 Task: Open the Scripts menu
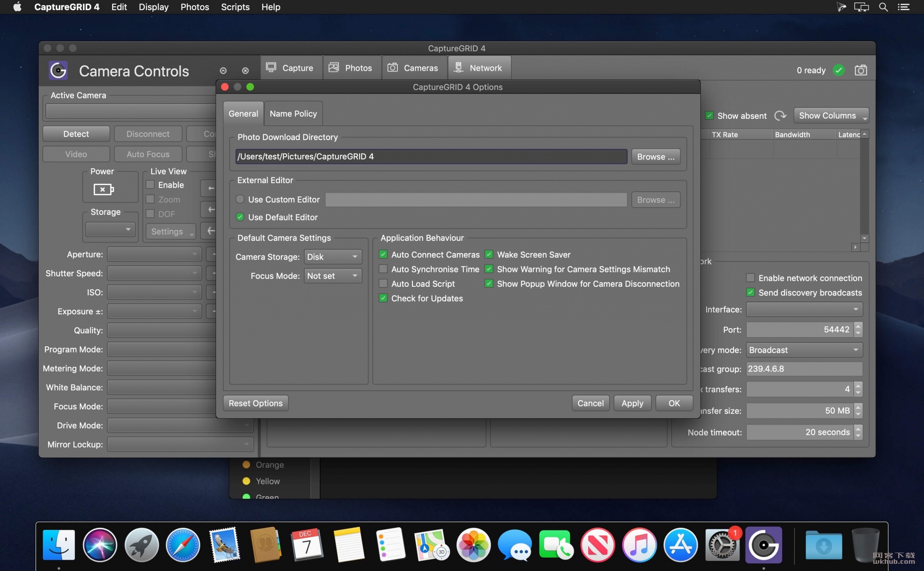tap(235, 7)
